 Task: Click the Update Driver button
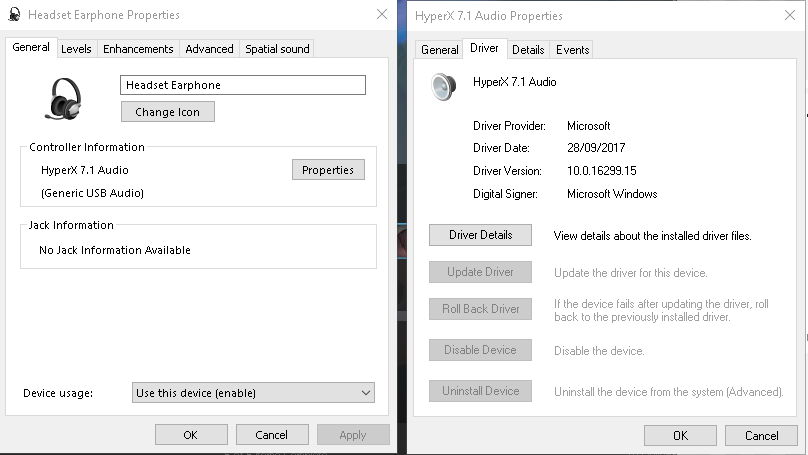tap(480, 272)
